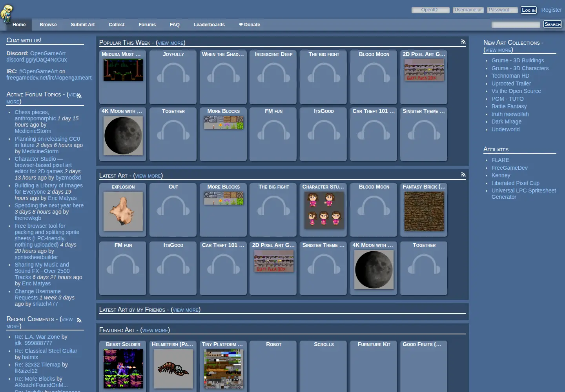This screenshot has width=565, height=392.
Task: Open RSS feed for Latest Art
Action: pyautogui.click(x=463, y=174)
